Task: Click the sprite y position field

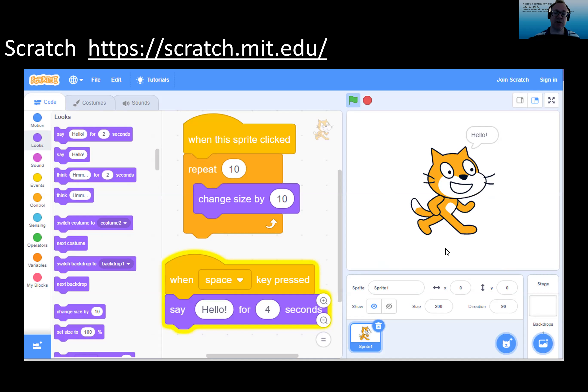Action: pyautogui.click(x=507, y=288)
